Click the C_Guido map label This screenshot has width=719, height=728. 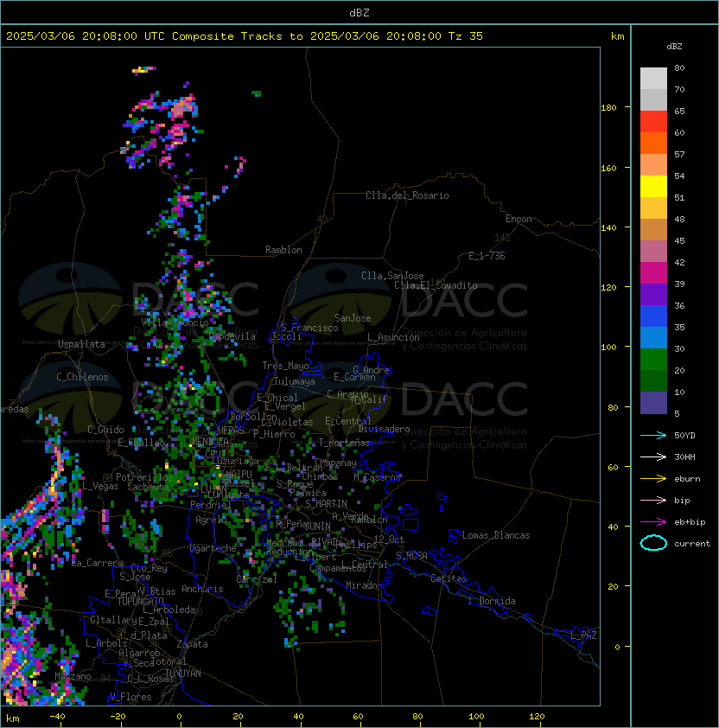pyautogui.click(x=105, y=430)
